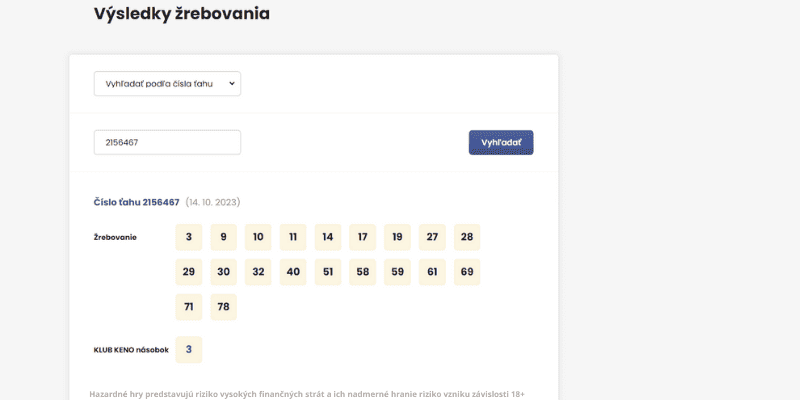Click drawn number 69 tile
This screenshot has height=400, width=800.
coord(466,272)
